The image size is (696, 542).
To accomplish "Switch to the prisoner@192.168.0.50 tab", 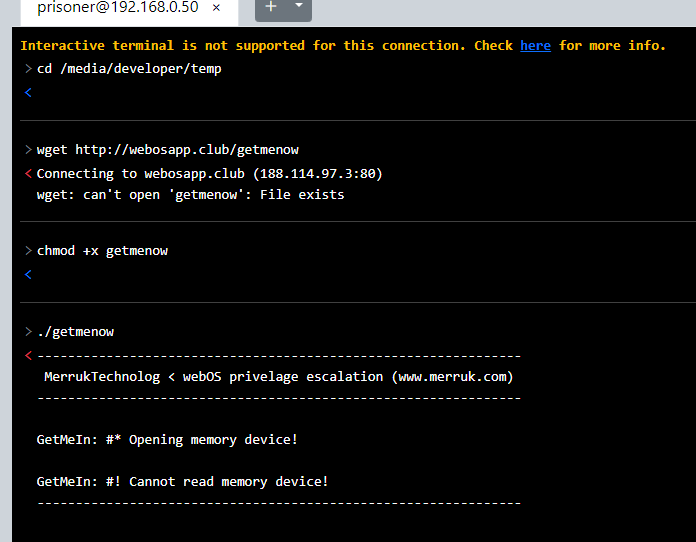I will (x=117, y=8).
